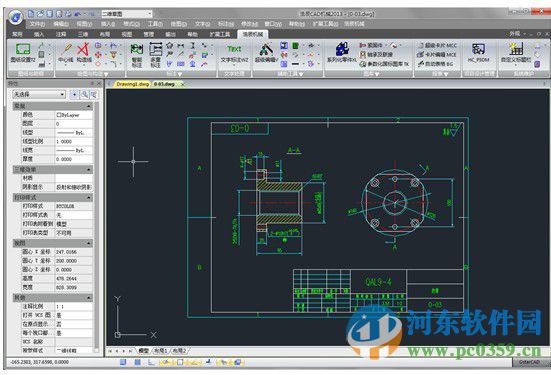551x375 pixels.
Task: Collapse the 三维效果 properties section
Action: pyautogui.click(x=89, y=169)
